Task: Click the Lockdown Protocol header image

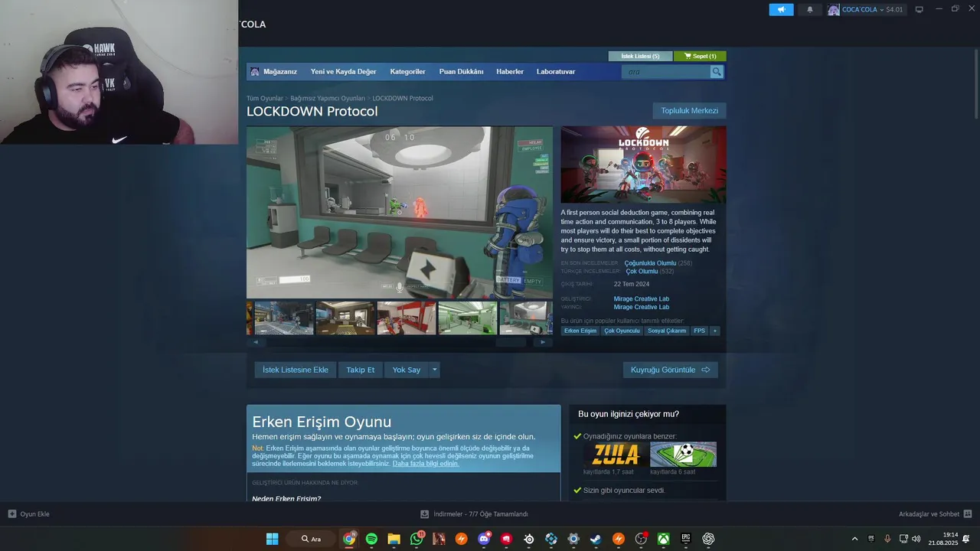Action: tap(643, 165)
